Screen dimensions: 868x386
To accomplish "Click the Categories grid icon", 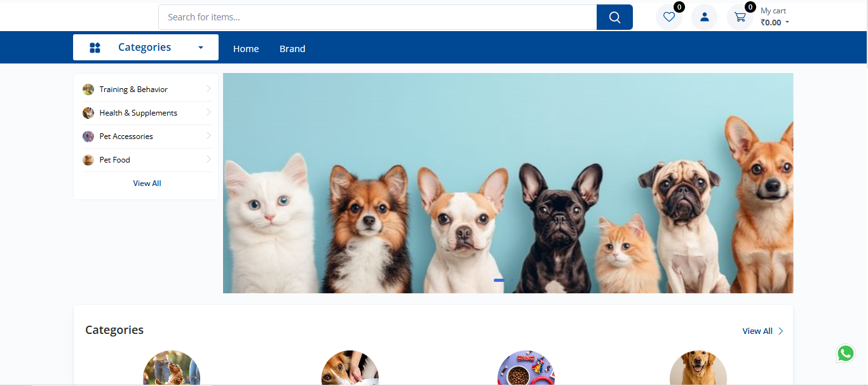I will (x=95, y=48).
